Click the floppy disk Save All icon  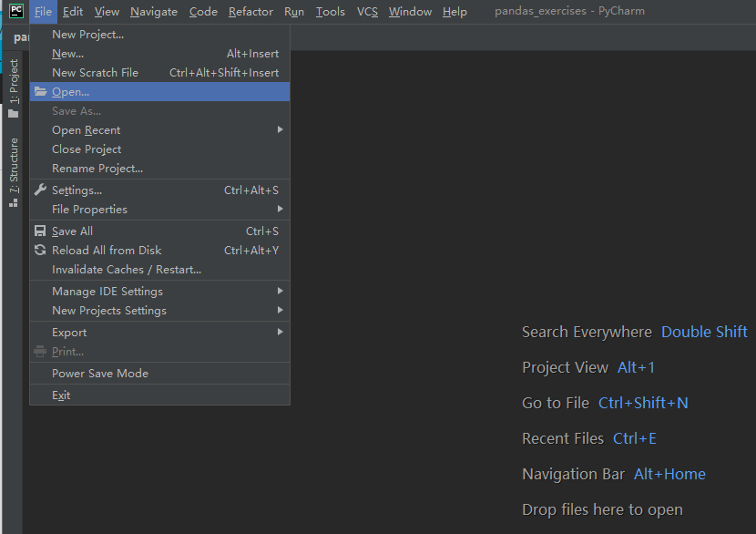40,231
